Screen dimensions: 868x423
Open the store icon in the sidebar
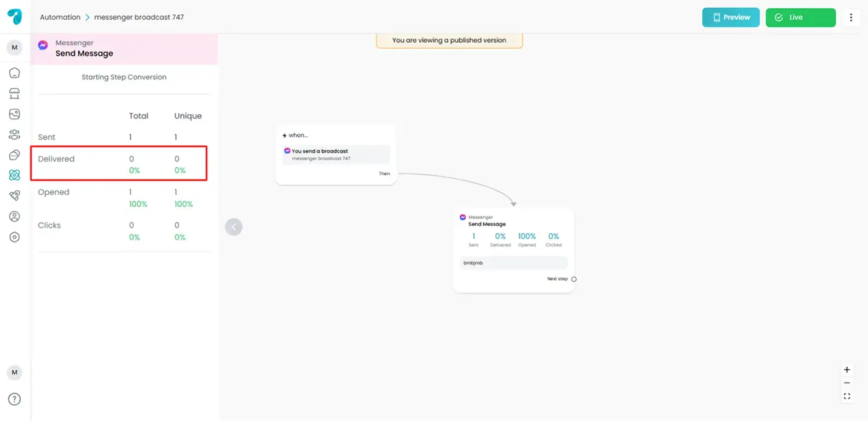(15, 94)
